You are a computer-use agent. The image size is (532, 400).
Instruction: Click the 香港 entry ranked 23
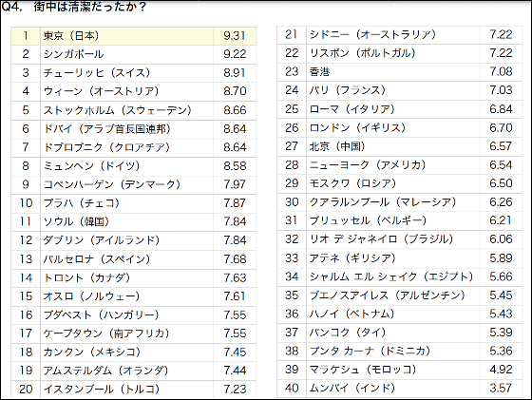pyautogui.click(x=319, y=72)
